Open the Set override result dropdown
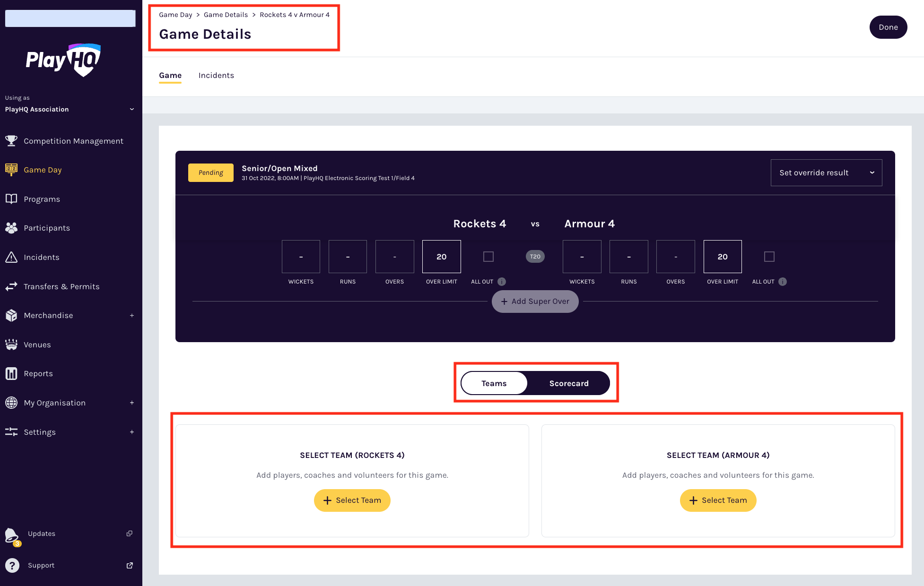924x586 pixels. [826, 172]
